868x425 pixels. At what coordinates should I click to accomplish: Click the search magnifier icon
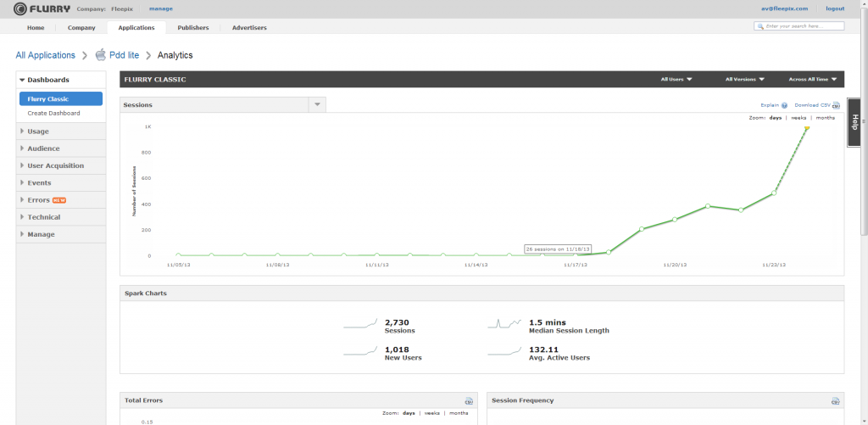[760, 27]
